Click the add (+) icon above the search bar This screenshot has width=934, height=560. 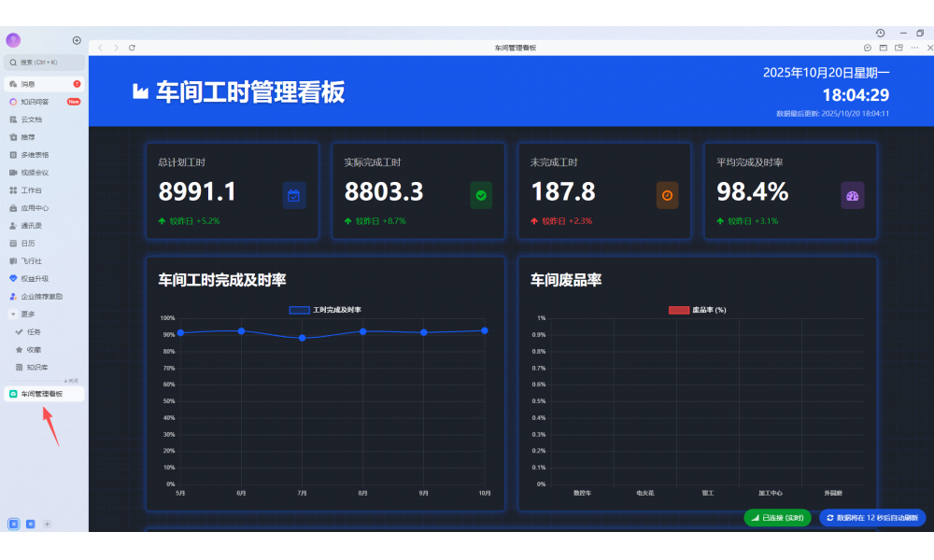(76, 40)
